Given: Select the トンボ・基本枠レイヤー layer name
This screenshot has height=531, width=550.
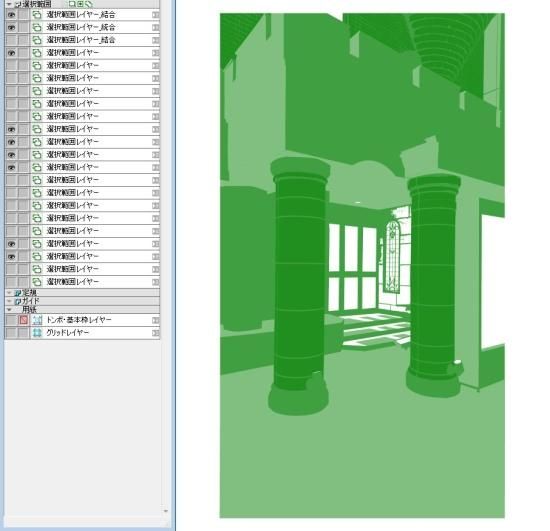Looking at the screenshot, I should (79, 320).
